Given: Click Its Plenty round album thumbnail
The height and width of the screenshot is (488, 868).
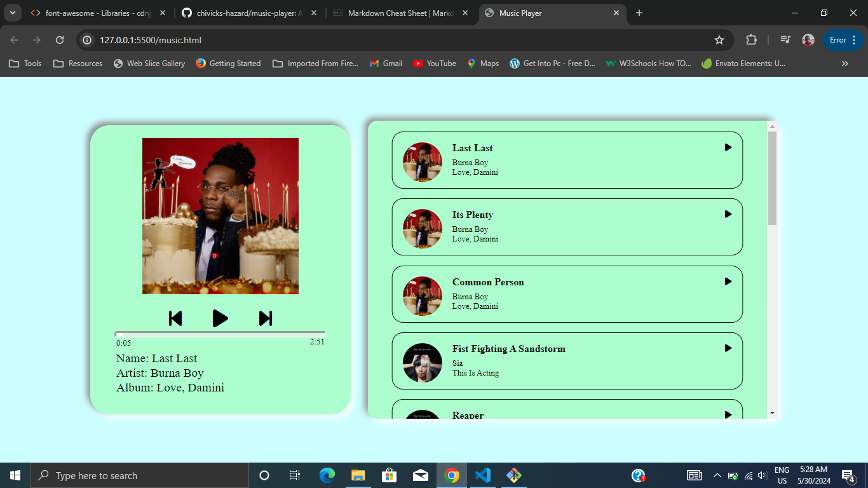Looking at the screenshot, I should point(423,229).
